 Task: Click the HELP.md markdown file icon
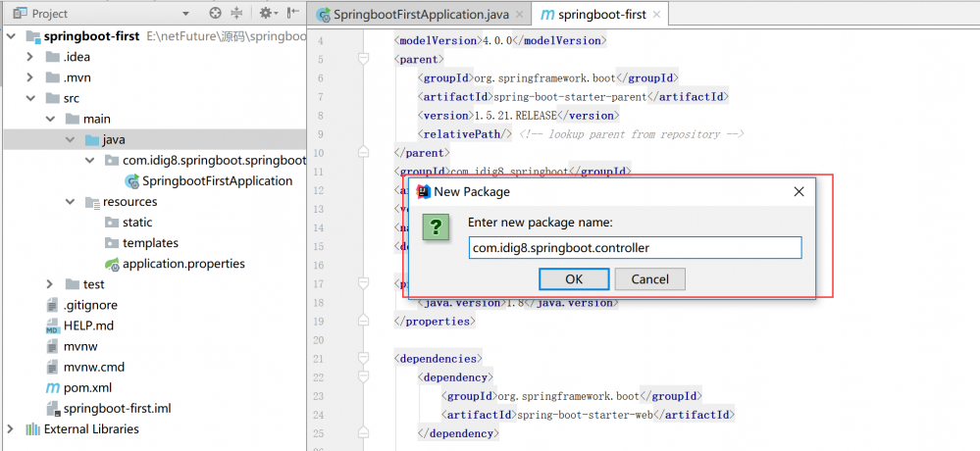[53, 326]
